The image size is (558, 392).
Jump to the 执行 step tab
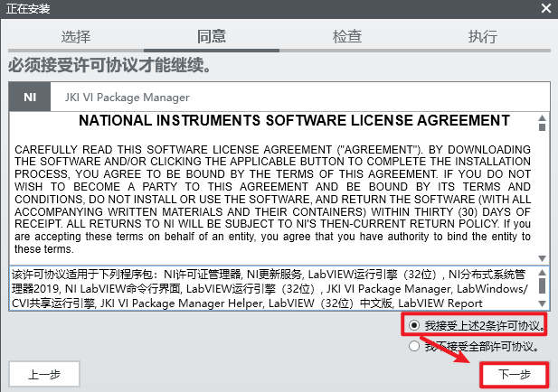(x=482, y=37)
